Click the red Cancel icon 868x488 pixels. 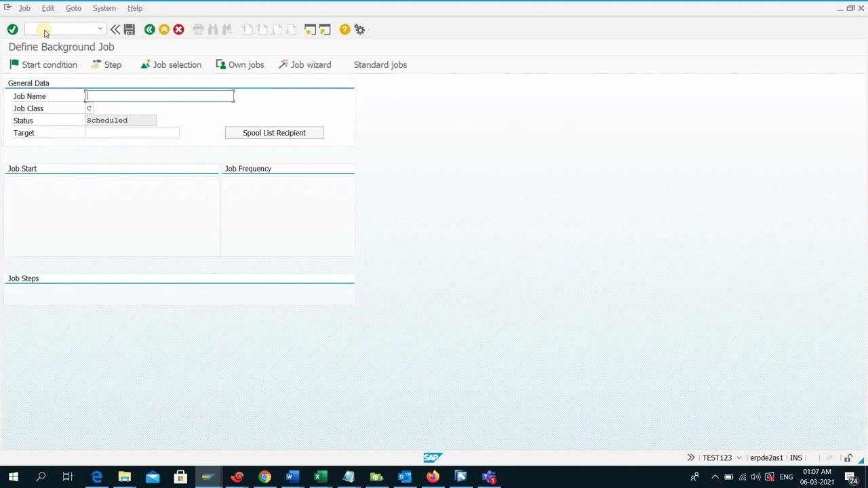pyautogui.click(x=178, y=29)
